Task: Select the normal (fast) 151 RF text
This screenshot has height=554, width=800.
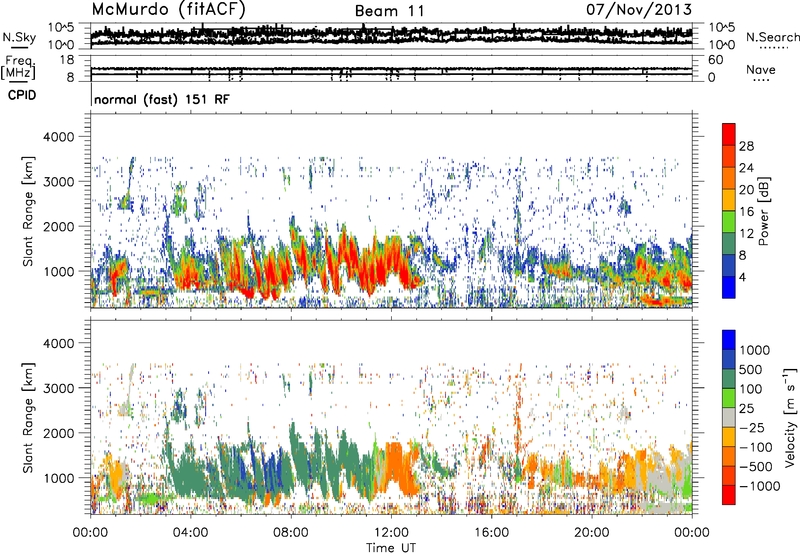Action: [162, 99]
